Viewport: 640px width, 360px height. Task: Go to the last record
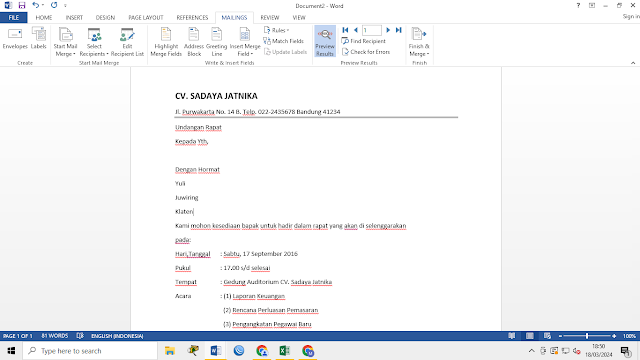(399, 30)
